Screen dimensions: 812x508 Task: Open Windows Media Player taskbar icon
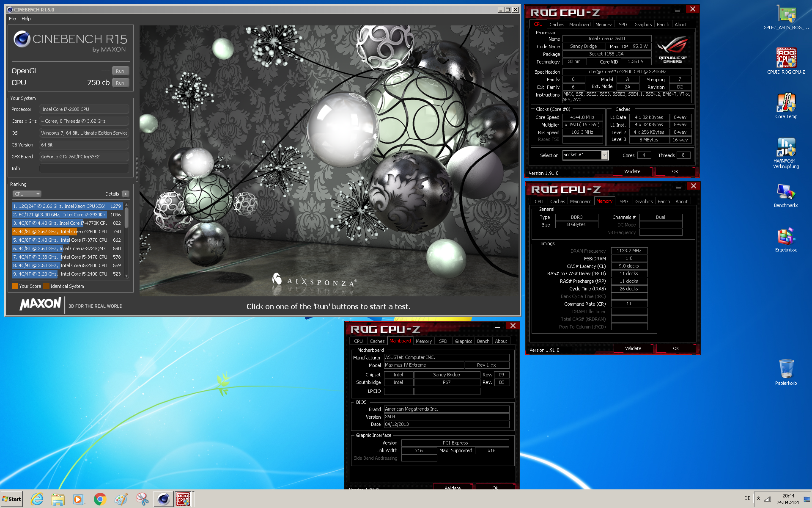pos(79,499)
